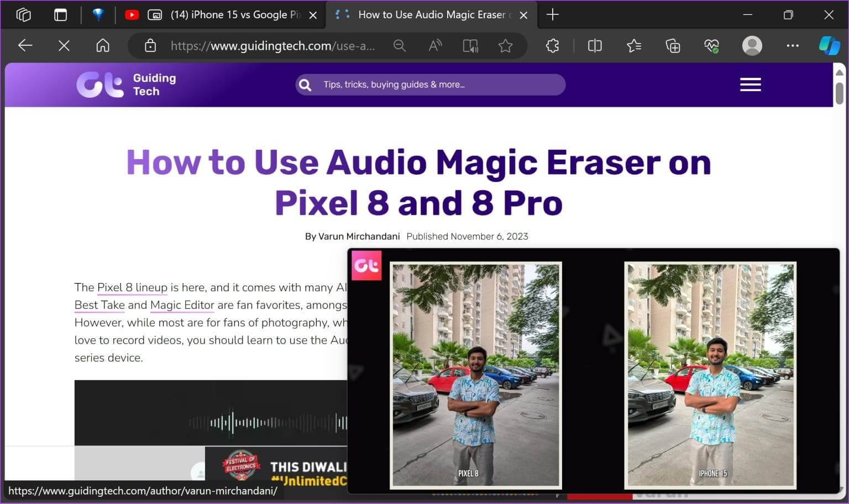Click the site search magnifier icon

coord(305,85)
